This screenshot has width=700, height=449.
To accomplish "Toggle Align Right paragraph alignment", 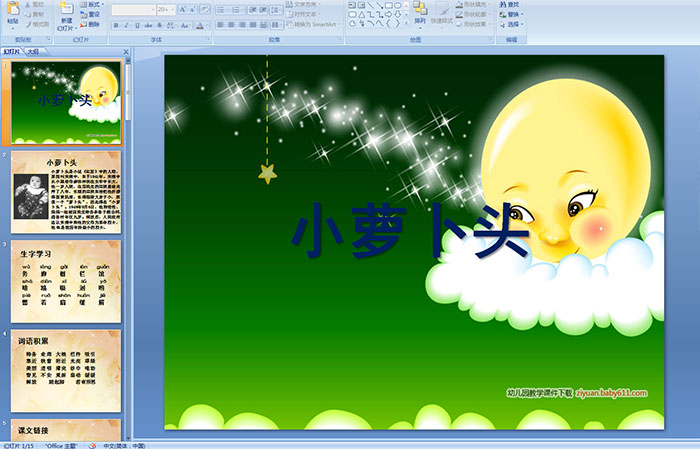I will [x=242, y=25].
